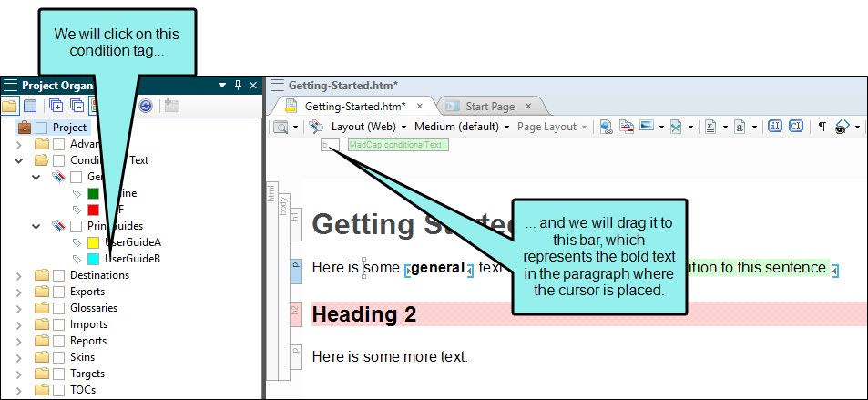This screenshot has height=400, width=868.
Task: Tick the Targets folder checkbox
Action: (x=58, y=374)
